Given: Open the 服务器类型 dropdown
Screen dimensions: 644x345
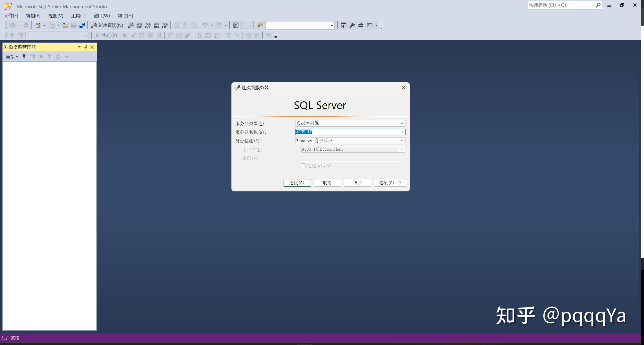Looking at the screenshot, I should point(402,123).
